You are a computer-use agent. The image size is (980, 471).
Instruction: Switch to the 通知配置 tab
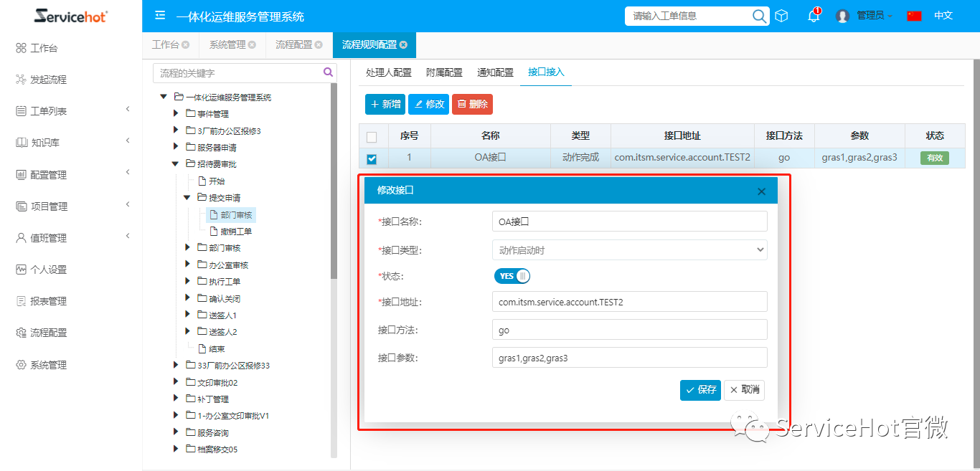(x=495, y=72)
